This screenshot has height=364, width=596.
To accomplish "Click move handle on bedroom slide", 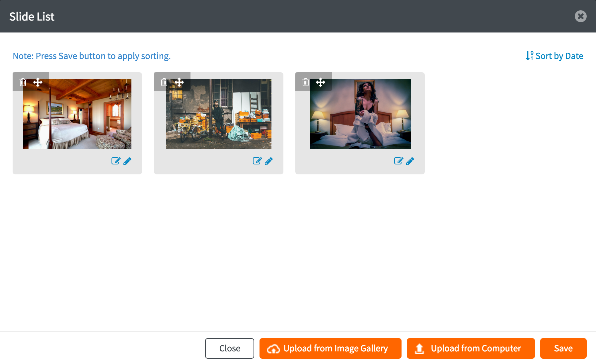I will coord(38,82).
